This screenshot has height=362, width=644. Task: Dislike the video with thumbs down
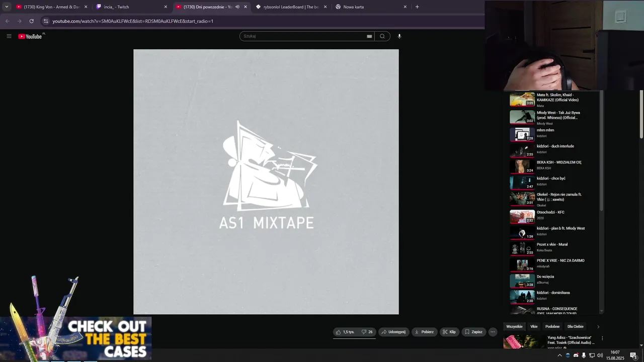click(367, 332)
